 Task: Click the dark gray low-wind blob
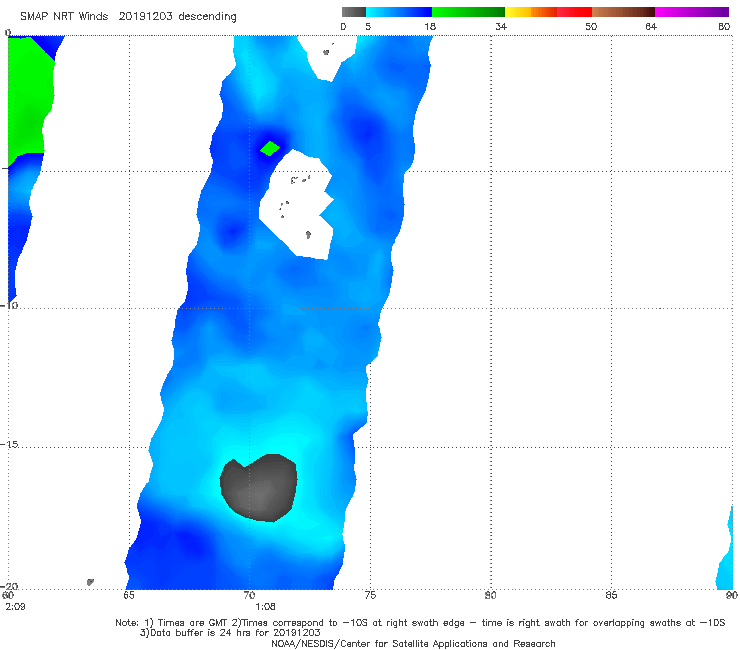pos(259,488)
